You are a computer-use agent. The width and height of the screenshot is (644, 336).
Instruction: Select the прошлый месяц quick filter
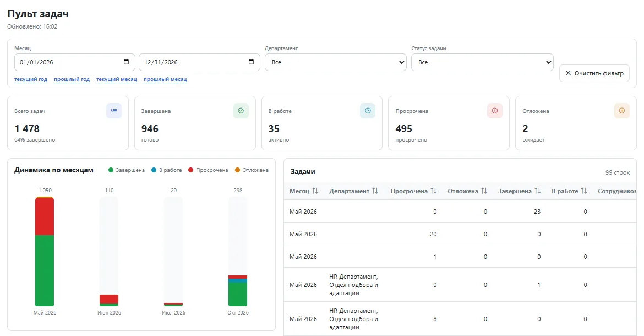point(165,79)
